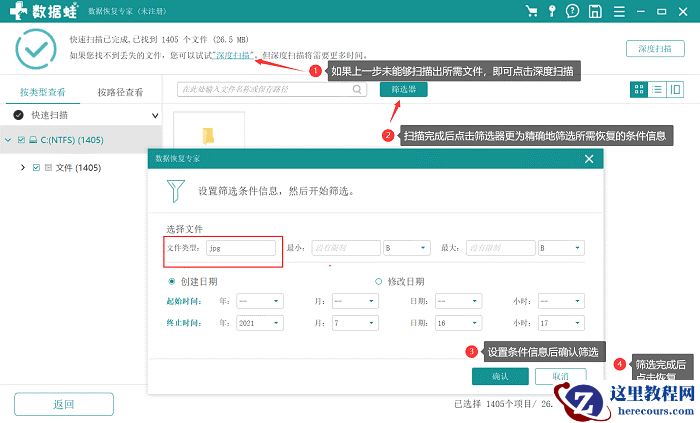Click the 数据蛙 logo icon
The width and height of the screenshot is (700, 423).
pos(18,11)
